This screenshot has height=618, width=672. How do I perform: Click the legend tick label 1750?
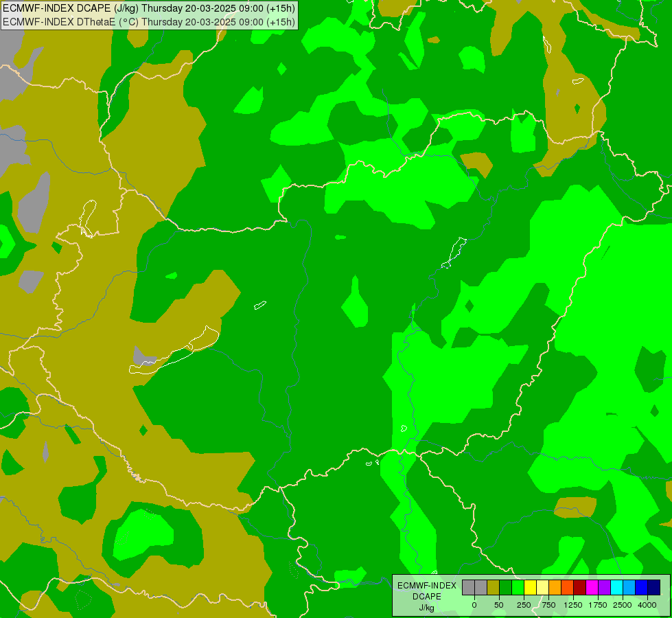point(598,605)
